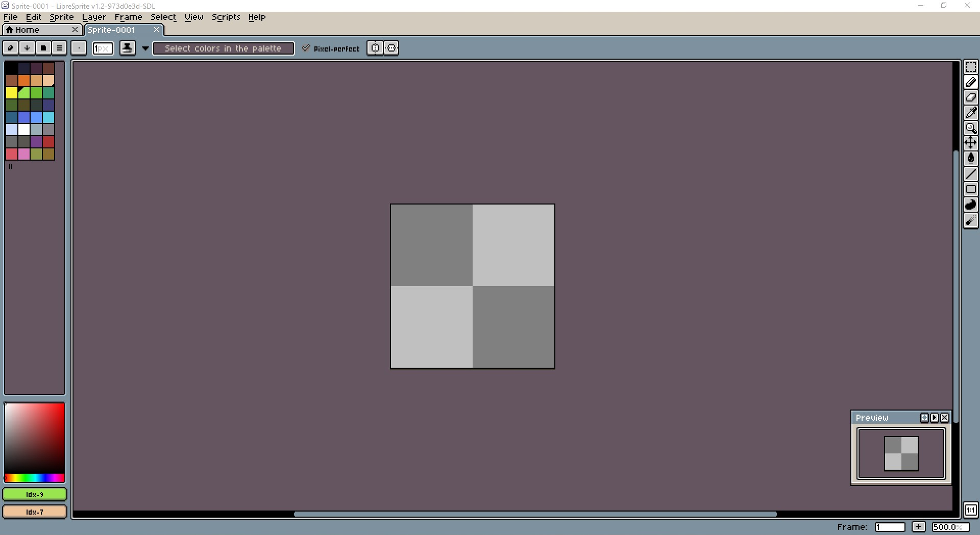Close the Home tab
This screenshot has height=535, width=980.
pos(75,30)
